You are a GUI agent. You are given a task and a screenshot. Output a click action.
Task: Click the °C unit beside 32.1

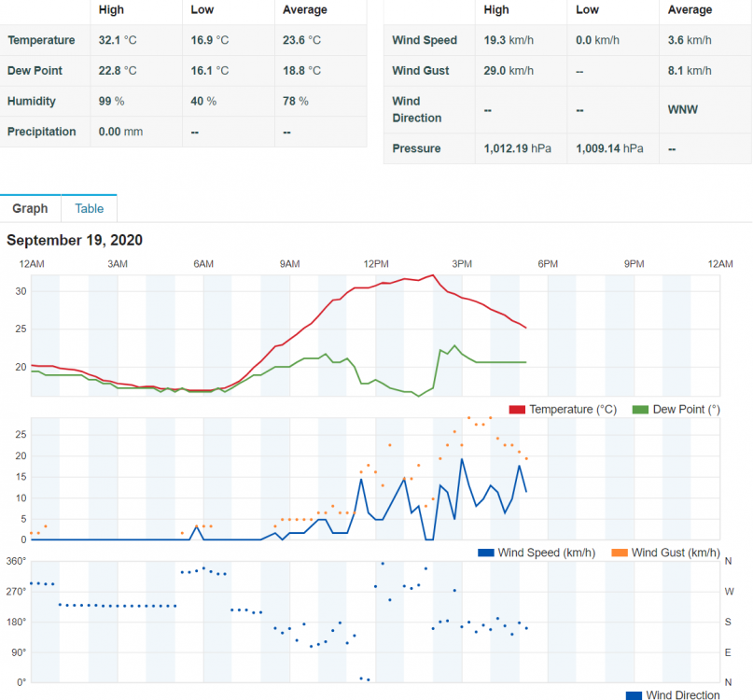coord(130,40)
